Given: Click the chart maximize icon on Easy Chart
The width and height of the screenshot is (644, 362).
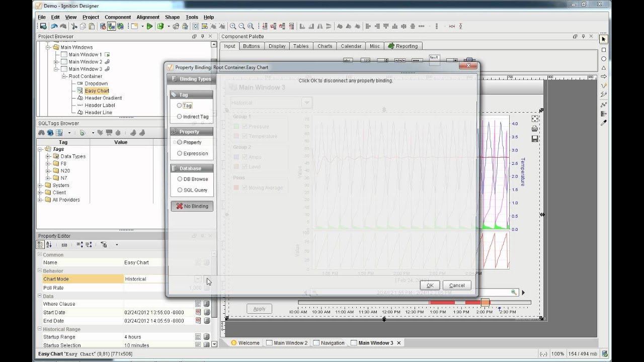Looking at the screenshot, I should pos(535,119).
